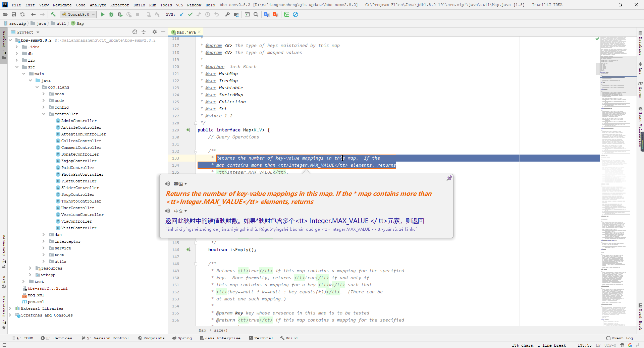Fold the Javadoc at line 132
644x348 pixels.
196,151
